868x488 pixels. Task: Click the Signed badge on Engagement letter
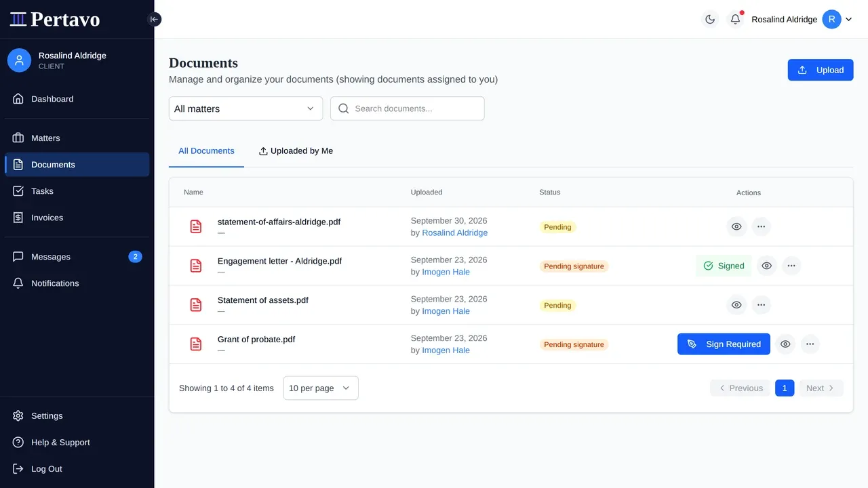point(724,266)
